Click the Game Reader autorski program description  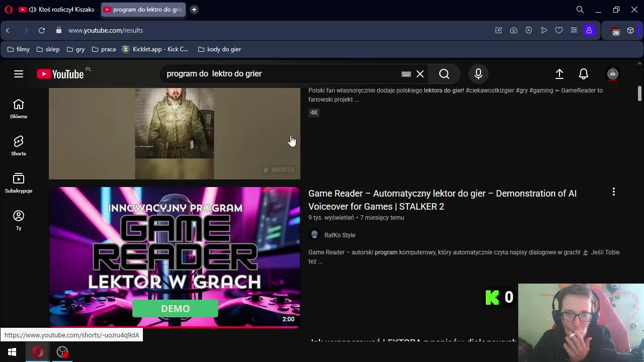(x=464, y=257)
